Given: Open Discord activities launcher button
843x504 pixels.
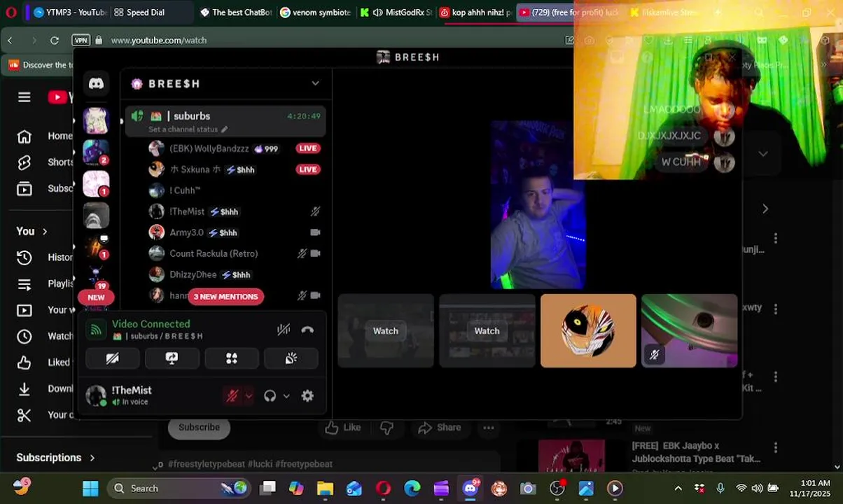Looking at the screenshot, I should [x=232, y=358].
